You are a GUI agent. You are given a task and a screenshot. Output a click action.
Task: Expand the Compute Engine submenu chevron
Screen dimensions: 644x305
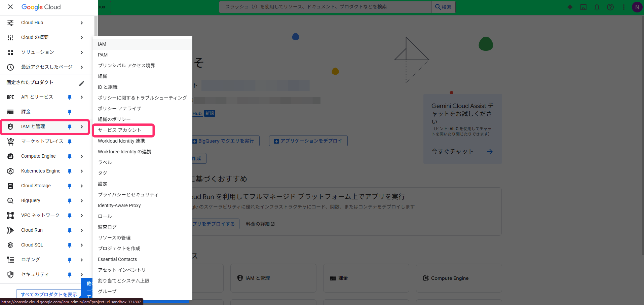(82, 156)
